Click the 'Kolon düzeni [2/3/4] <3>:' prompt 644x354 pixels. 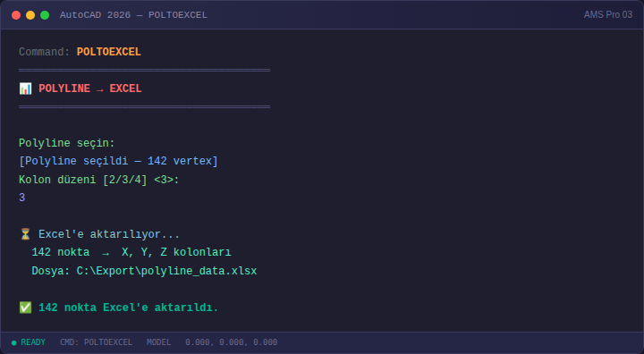(99, 180)
